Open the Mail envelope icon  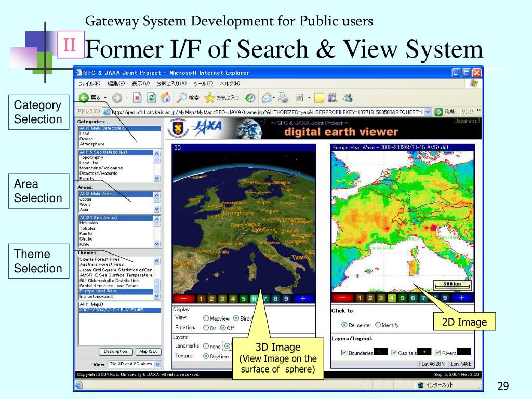coord(267,98)
